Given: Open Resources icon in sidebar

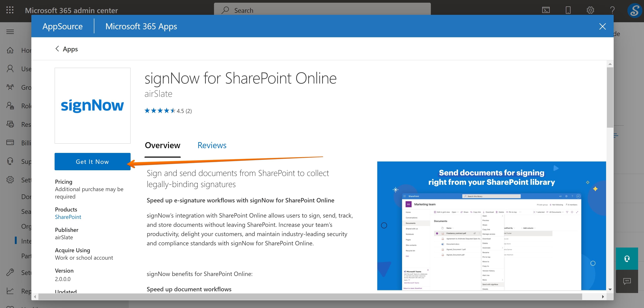Looking at the screenshot, I should (x=10, y=124).
